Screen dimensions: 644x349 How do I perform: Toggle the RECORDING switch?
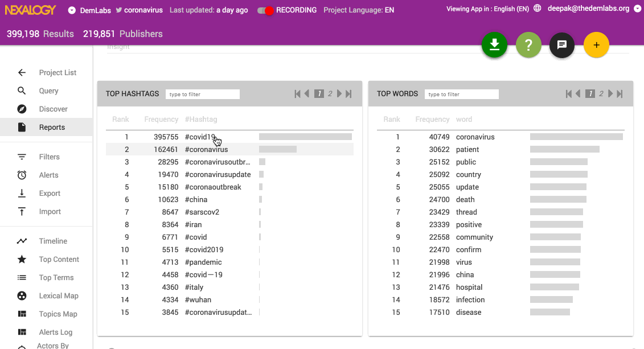coord(265,10)
